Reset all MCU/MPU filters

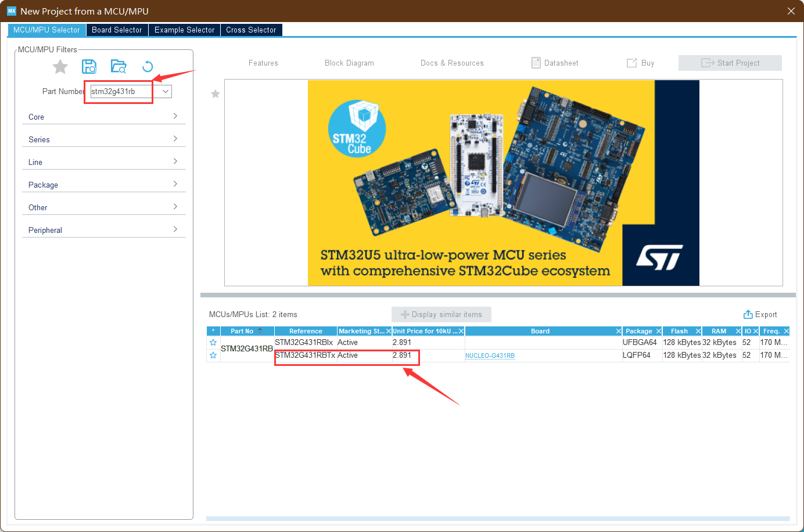pos(148,66)
